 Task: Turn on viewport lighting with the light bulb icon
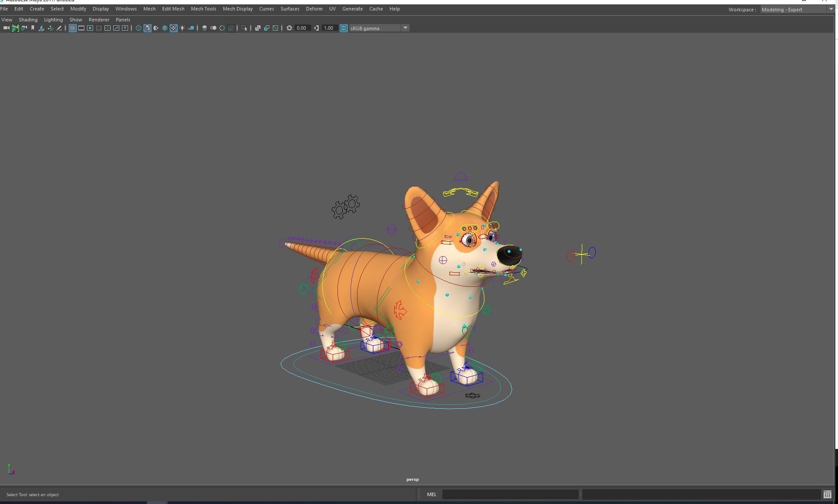click(x=182, y=28)
